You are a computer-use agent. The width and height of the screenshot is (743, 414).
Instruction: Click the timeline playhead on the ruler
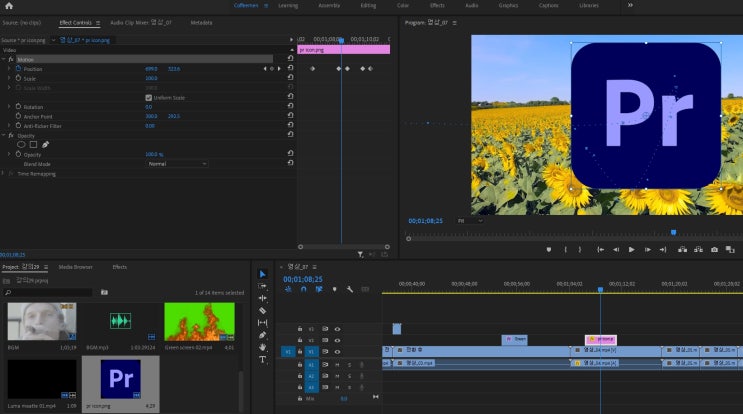(x=600, y=289)
